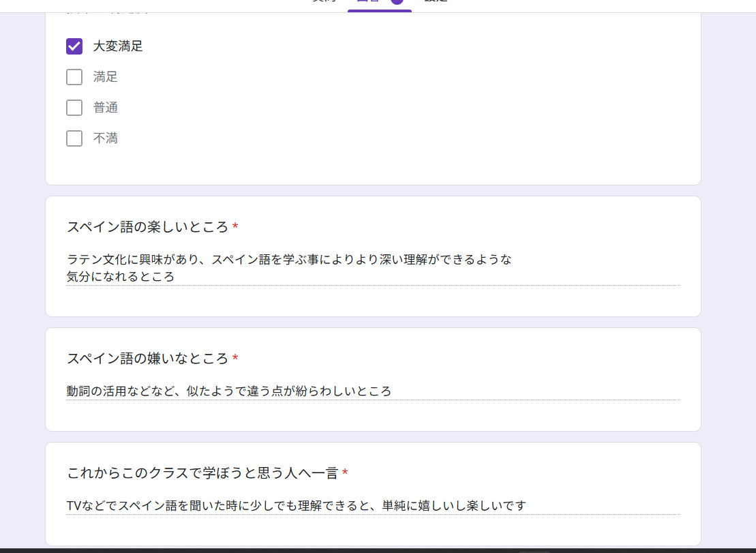Click the red asterisk beside スペイン語の嫌いなところ
The image size is (756, 553).
[x=235, y=358]
